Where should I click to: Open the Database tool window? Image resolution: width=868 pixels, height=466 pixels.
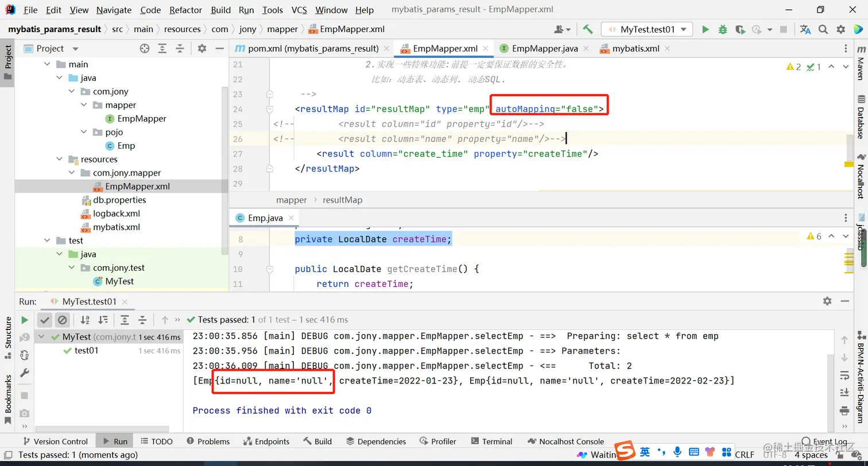tap(861, 116)
